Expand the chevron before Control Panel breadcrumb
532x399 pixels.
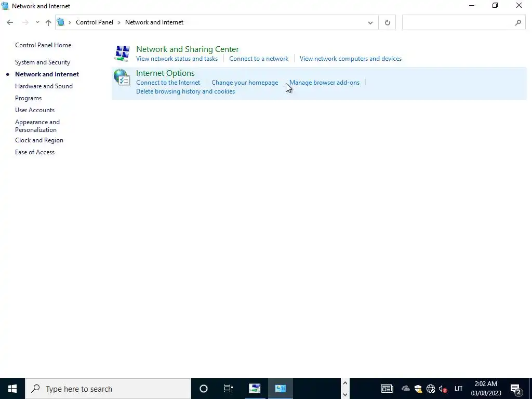point(70,22)
